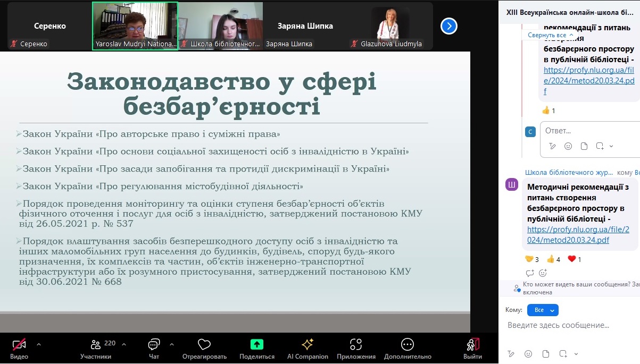Attach a file using the icon below the message input
Viewport: 640px width, 364px height.
(x=546, y=354)
